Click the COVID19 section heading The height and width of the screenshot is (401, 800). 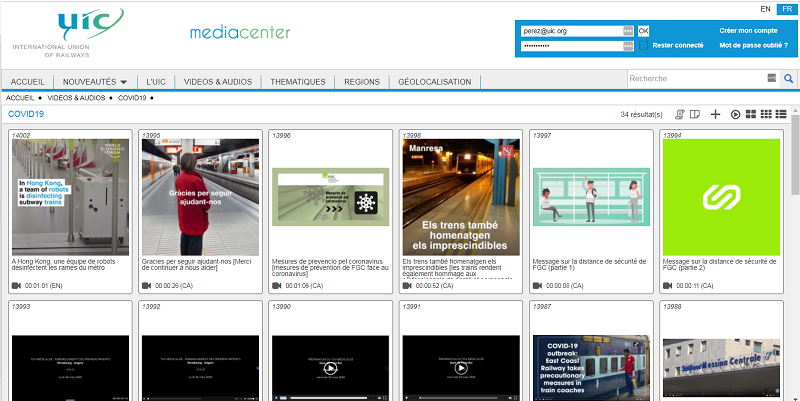tap(26, 114)
